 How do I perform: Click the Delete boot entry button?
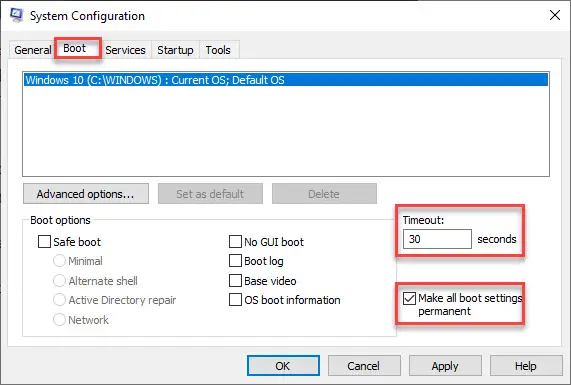pyautogui.click(x=324, y=194)
